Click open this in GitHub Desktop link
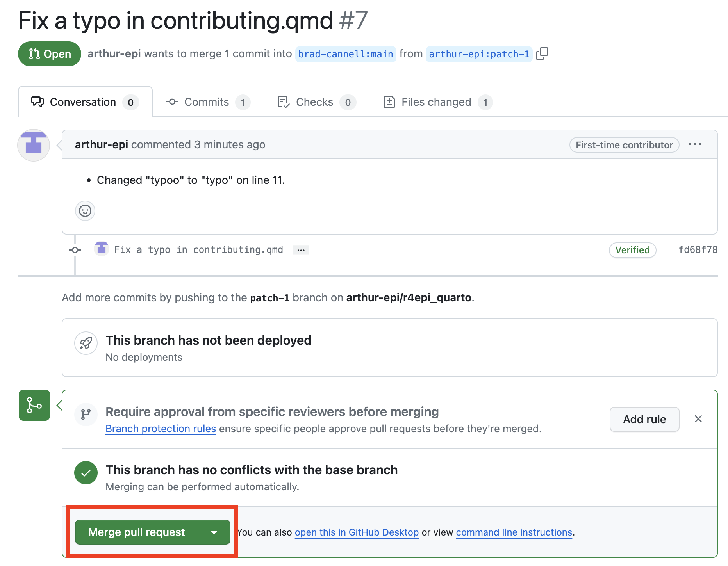 (x=357, y=532)
